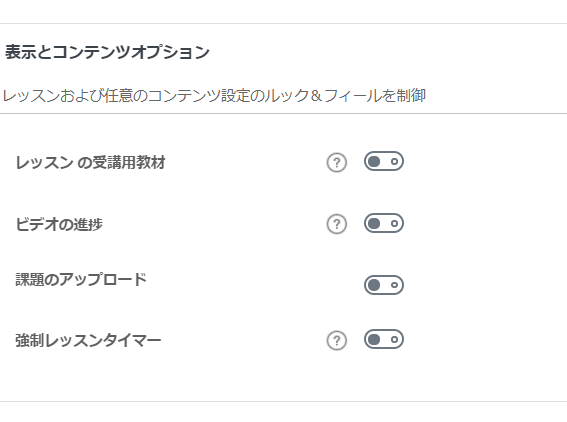Image resolution: width=567 pixels, height=422 pixels.
Task: Enable the レッスン の受講用教材 toggle
Action: pyautogui.click(x=384, y=161)
